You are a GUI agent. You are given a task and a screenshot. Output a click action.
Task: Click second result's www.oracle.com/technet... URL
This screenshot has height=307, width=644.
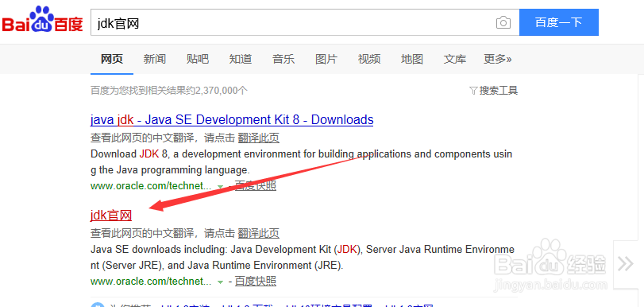pyautogui.click(x=151, y=282)
